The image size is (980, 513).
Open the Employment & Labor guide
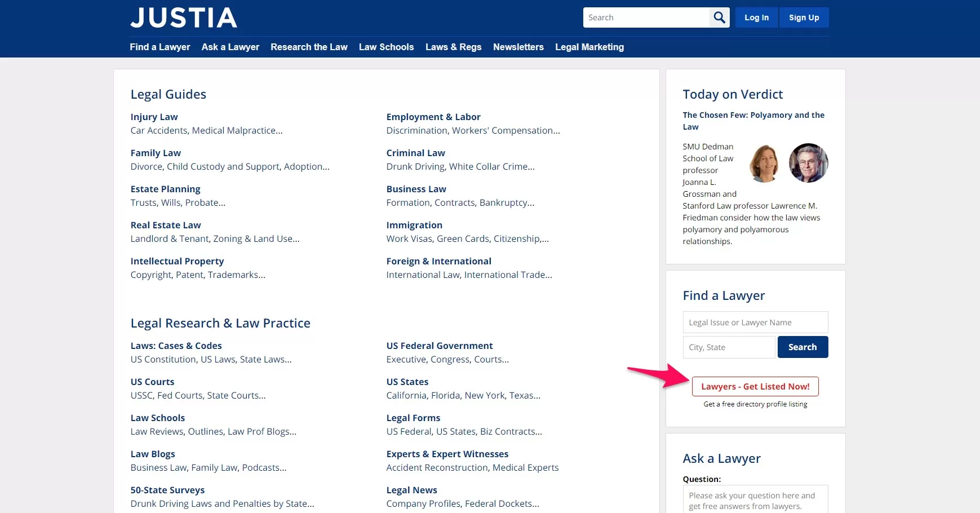(x=433, y=117)
